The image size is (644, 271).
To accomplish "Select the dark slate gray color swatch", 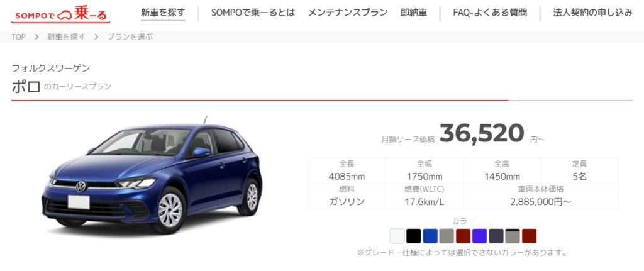I will (x=496, y=236).
